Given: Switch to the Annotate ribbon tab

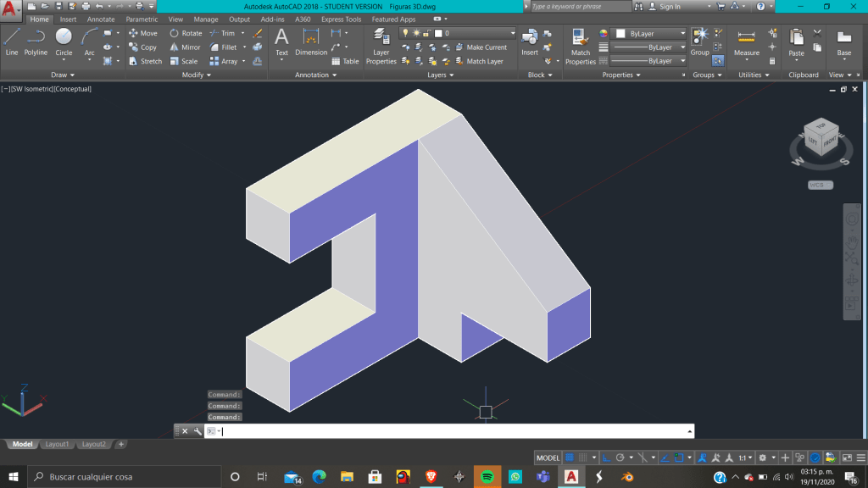Looking at the screenshot, I should point(101,19).
